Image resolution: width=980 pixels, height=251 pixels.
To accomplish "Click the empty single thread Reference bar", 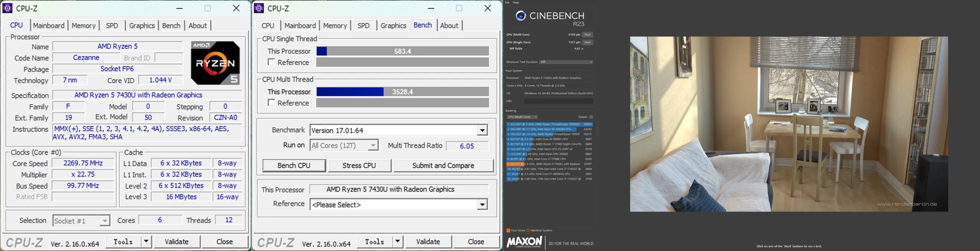I will [403, 62].
